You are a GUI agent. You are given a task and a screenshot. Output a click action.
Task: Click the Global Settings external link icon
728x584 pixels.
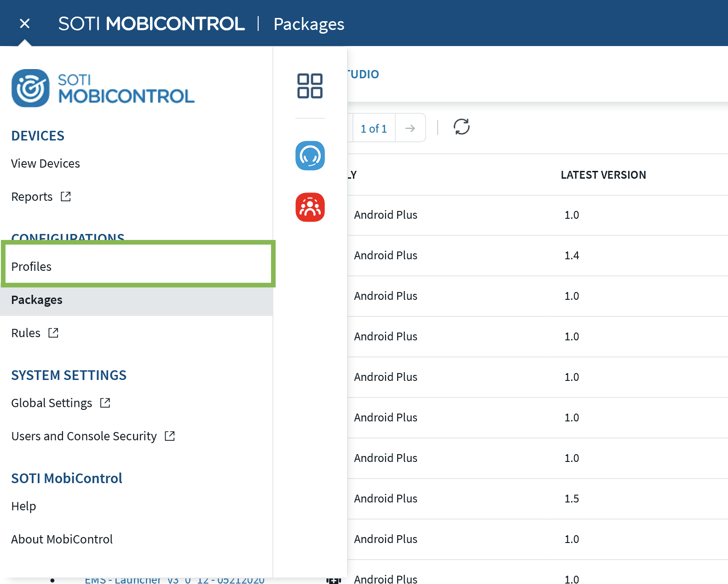coord(105,403)
